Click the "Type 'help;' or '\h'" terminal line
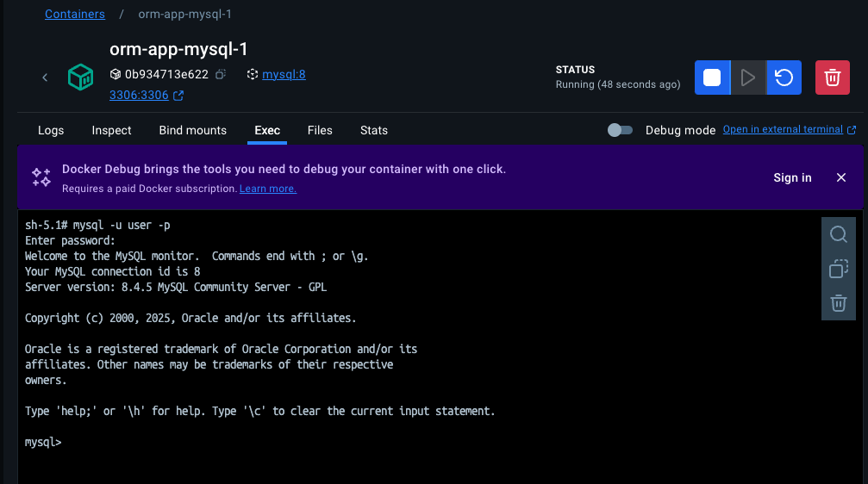Image resolution: width=868 pixels, height=484 pixels. [259, 411]
